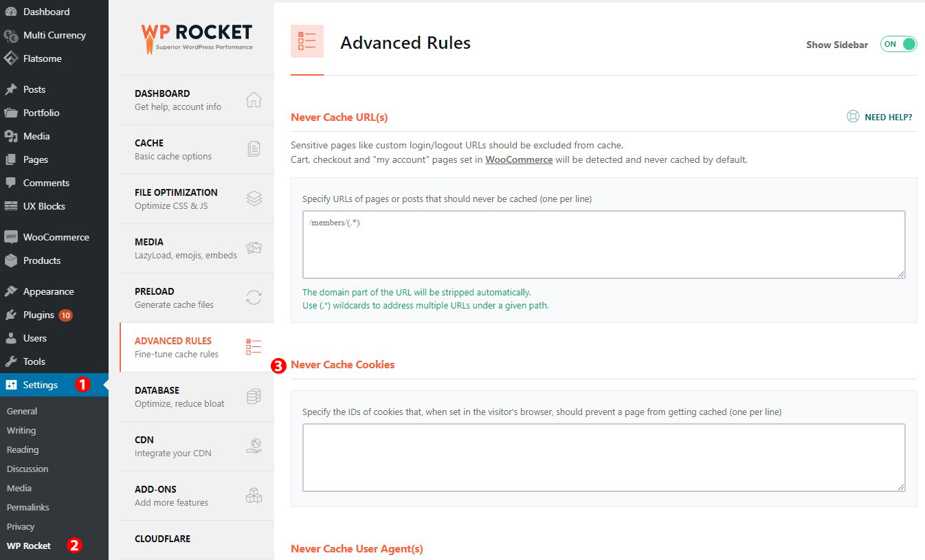925x560 pixels.
Task: Select the Cache tab icon in WP Rocket
Action: [x=254, y=149]
